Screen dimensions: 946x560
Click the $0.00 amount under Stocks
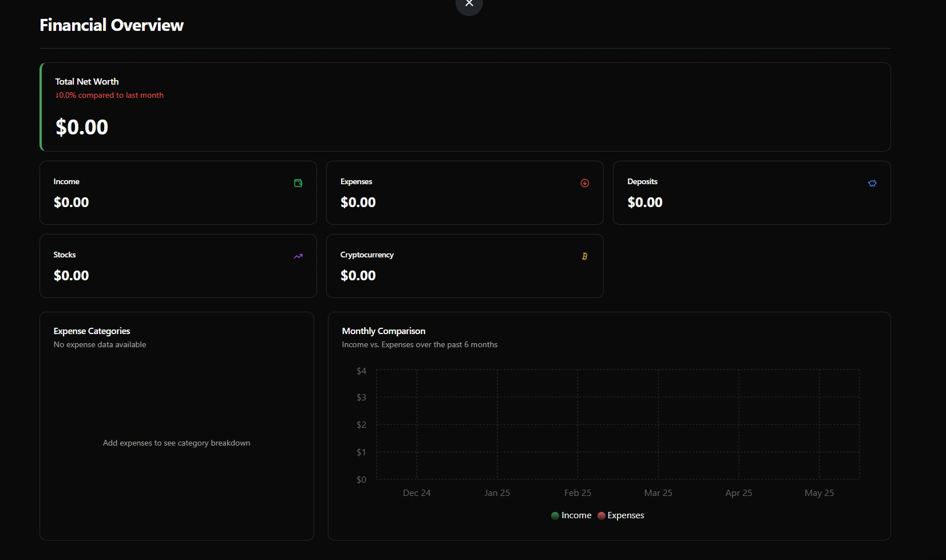point(72,276)
